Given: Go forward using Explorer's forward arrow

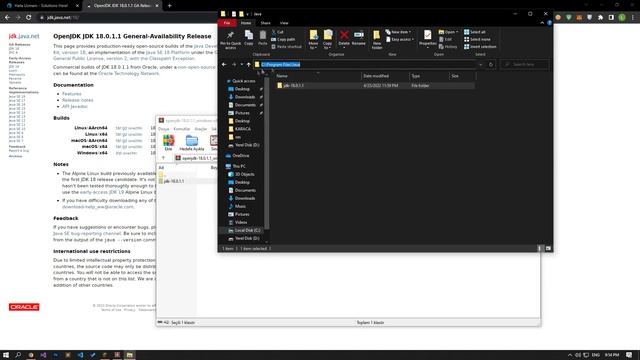Looking at the screenshot, I should click(234, 64).
